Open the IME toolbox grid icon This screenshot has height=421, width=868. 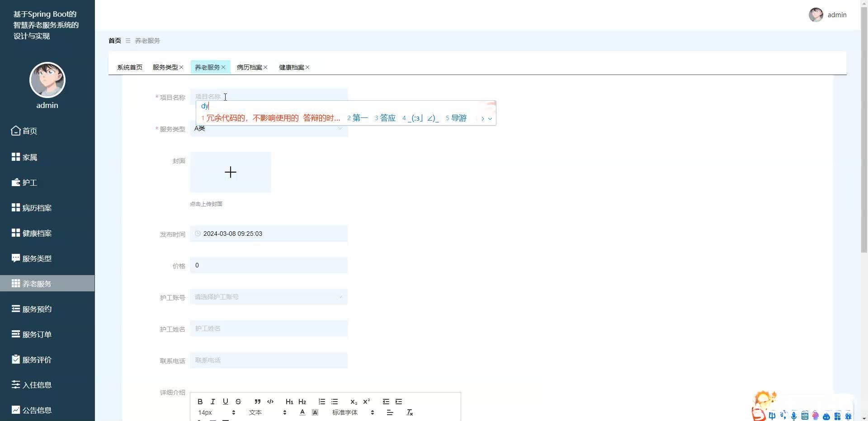click(x=837, y=416)
